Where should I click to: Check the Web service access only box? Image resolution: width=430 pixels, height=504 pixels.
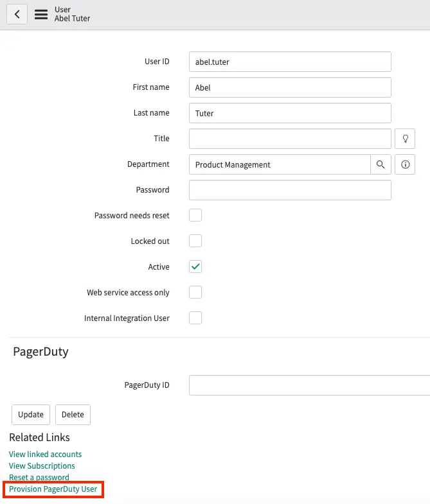coord(195,292)
